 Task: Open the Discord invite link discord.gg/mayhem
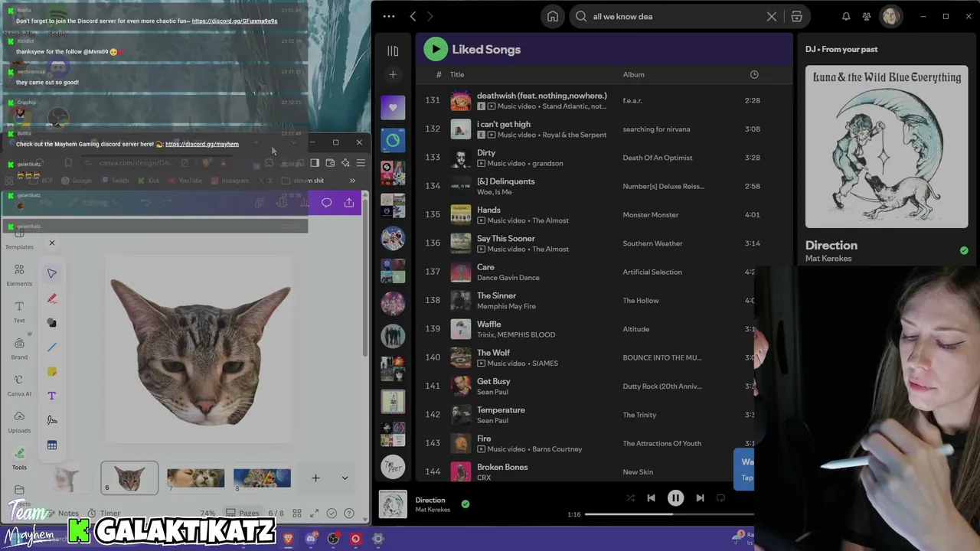tap(202, 144)
